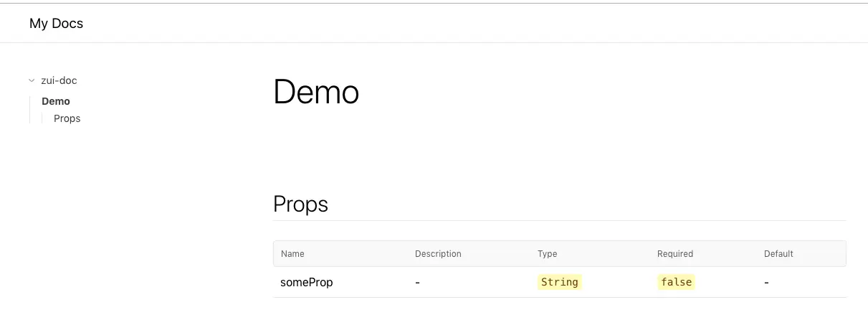Click the Props section heading

[x=300, y=204]
